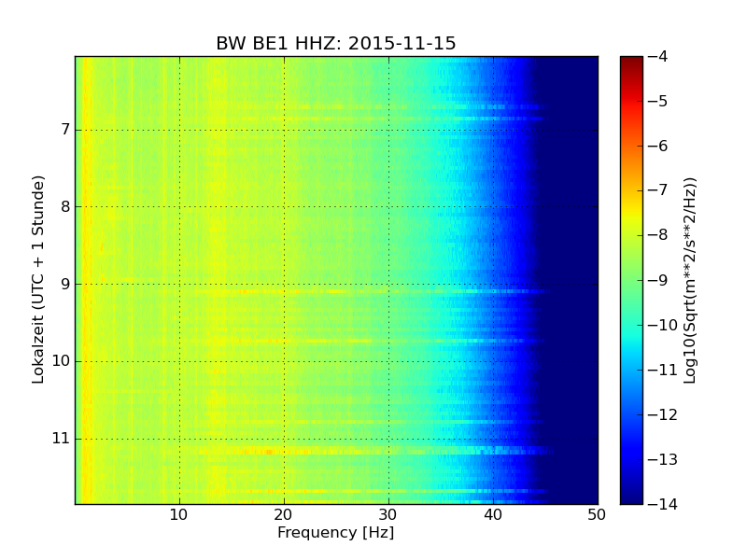Image resolution: width=747 pixels, height=560 pixels.
Task: Click the yellow colorbar section near −7.5
Action: point(631,213)
